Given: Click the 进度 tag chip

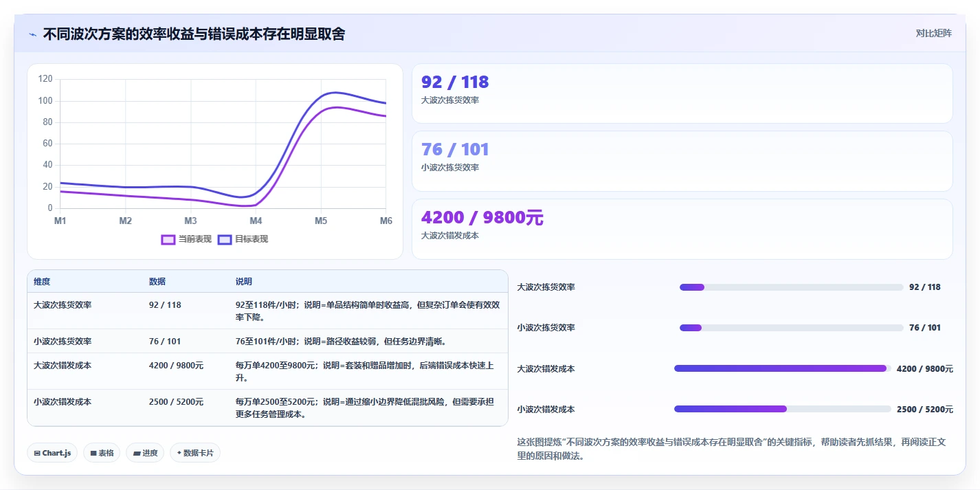Looking at the screenshot, I should pos(145,453).
